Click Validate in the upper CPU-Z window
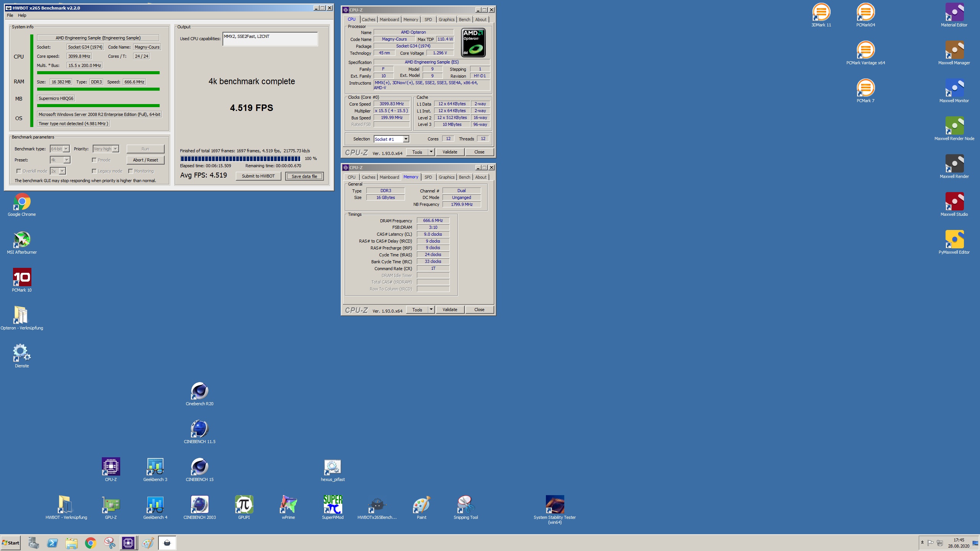The width and height of the screenshot is (980, 551). (x=450, y=152)
